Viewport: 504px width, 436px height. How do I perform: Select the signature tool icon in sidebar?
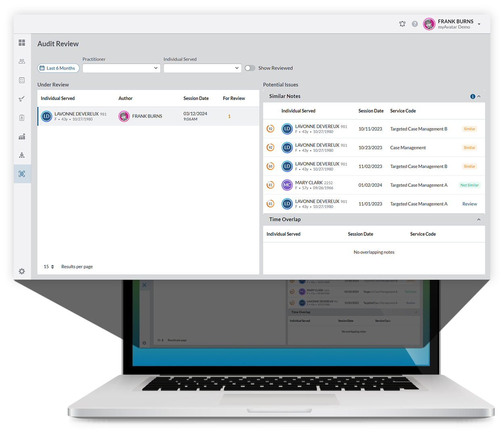(x=22, y=99)
